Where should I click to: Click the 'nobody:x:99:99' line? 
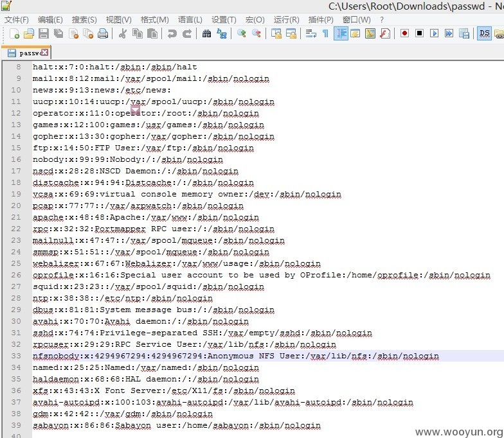128,159
